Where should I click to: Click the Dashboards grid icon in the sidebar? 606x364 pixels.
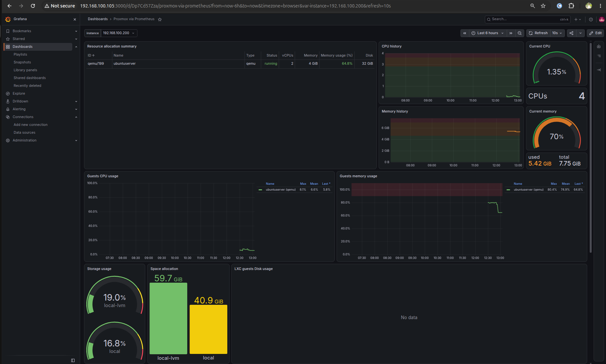(8, 47)
